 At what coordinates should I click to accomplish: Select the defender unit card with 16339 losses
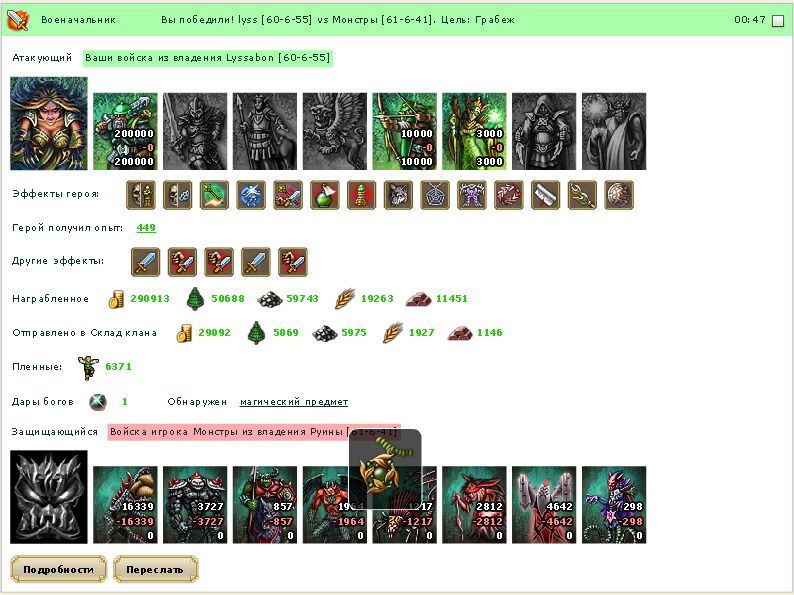[x=125, y=505]
